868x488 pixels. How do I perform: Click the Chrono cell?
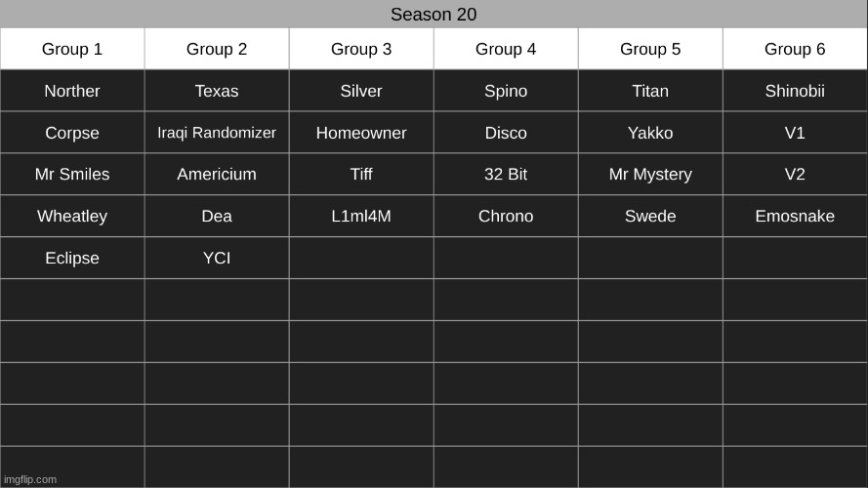tap(506, 217)
